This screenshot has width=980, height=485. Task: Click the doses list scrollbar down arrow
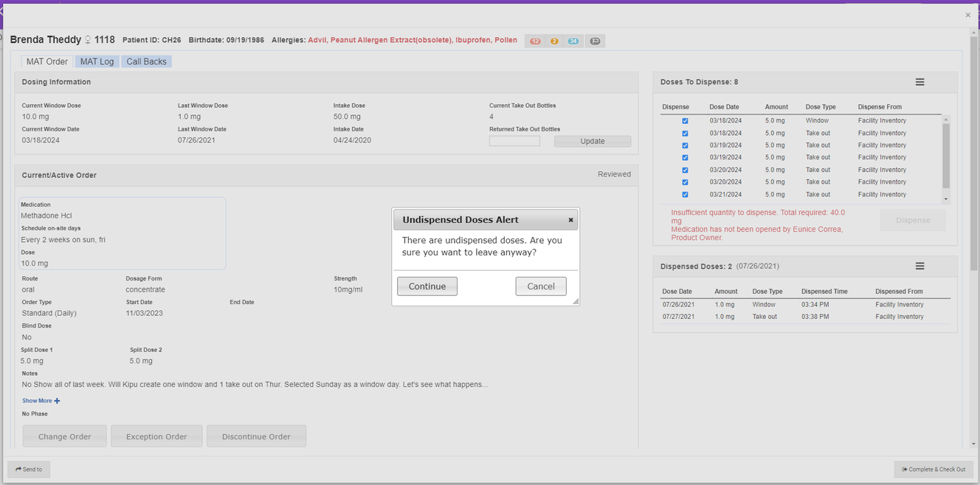pos(946,199)
